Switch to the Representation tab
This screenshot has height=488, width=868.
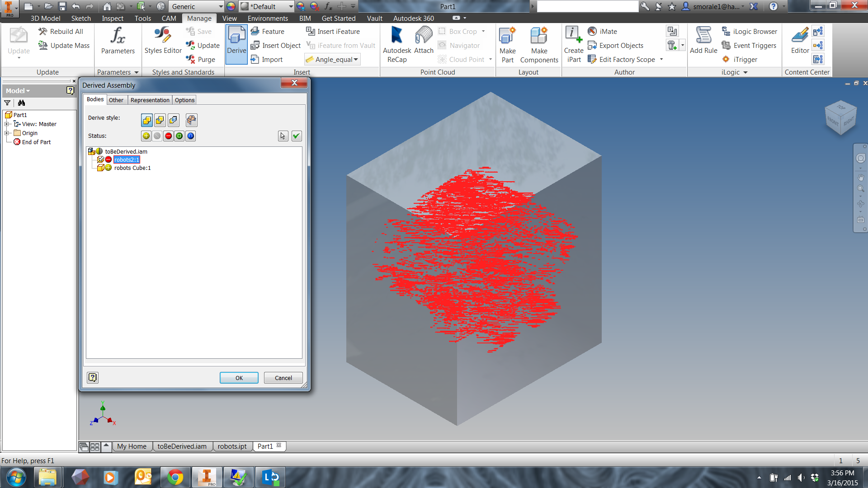coord(150,100)
